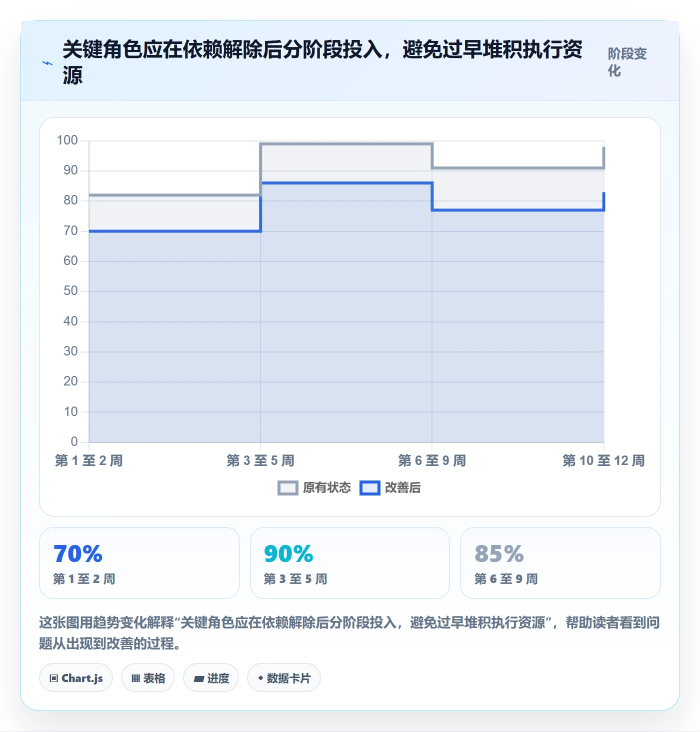
Task: Click the 数据卡片 tag chip
Action: coord(284,678)
